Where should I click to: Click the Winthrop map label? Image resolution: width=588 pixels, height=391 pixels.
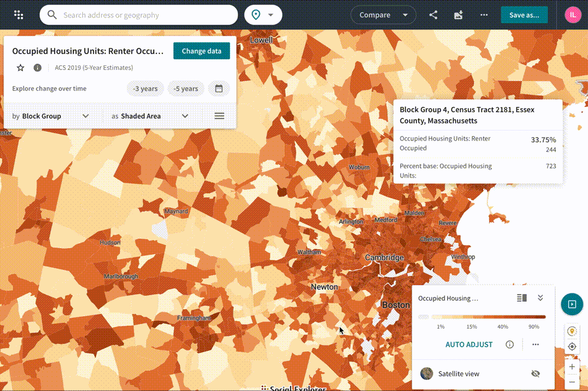click(463, 257)
